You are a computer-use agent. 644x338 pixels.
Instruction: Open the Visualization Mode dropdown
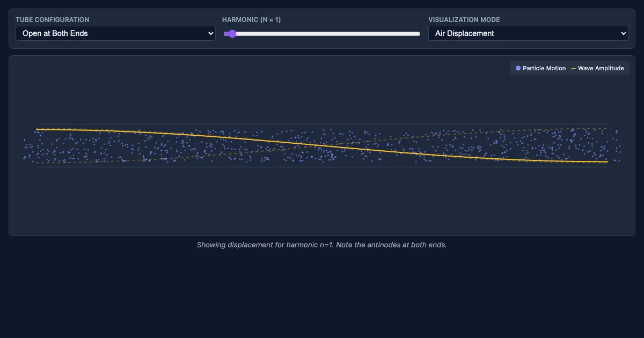point(528,33)
